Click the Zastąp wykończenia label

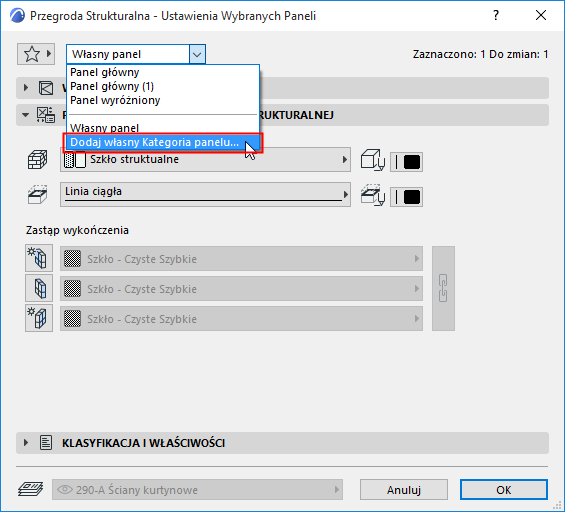click(77, 230)
